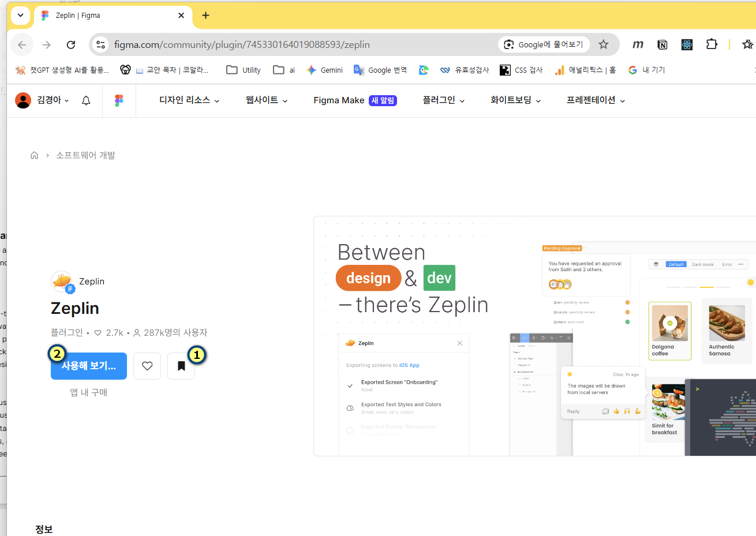Click the Zeplin preview banner image

[534, 336]
